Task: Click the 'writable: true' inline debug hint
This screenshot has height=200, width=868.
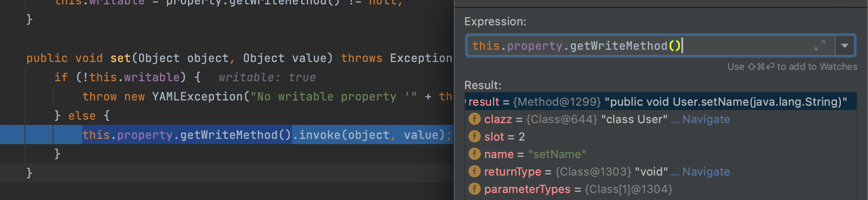Action: (267, 77)
